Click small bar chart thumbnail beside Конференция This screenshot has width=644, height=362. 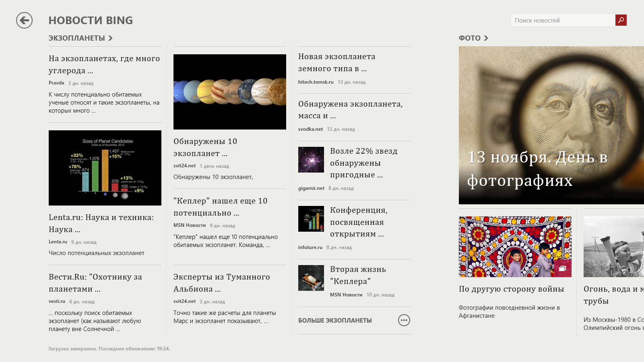pos(311,219)
